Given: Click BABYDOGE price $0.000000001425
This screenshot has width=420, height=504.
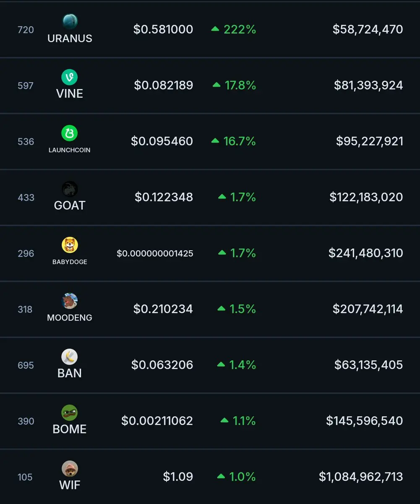Looking at the screenshot, I should coord(155,253).
